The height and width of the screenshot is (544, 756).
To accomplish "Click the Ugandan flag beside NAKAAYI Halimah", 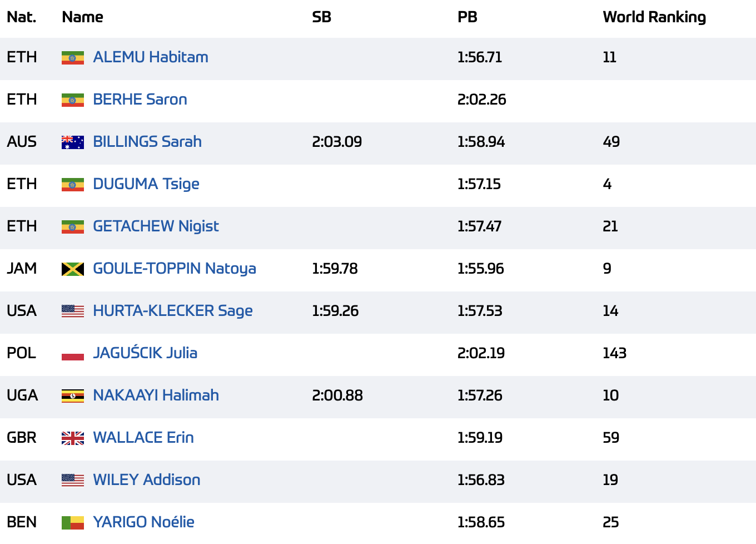I will (x=72, y=396).
